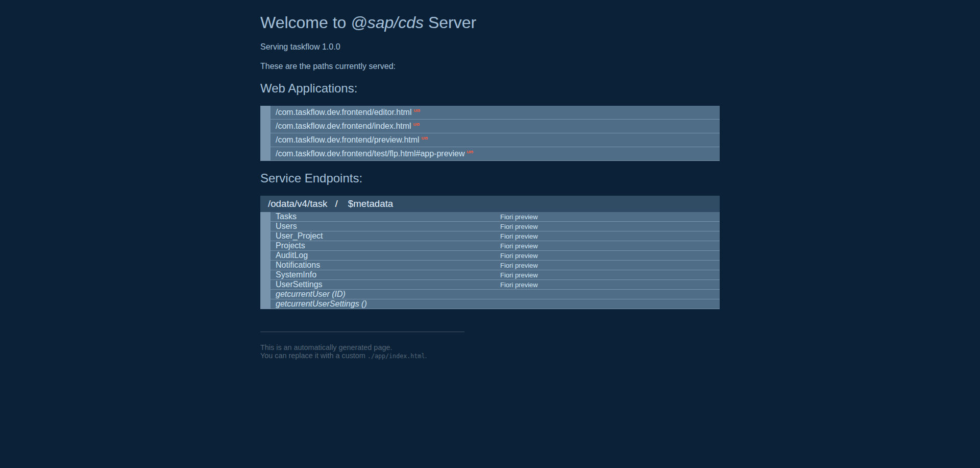980x468 pixels.
Task: Open the AuditLog entity link
Action: tap(291, 255)
